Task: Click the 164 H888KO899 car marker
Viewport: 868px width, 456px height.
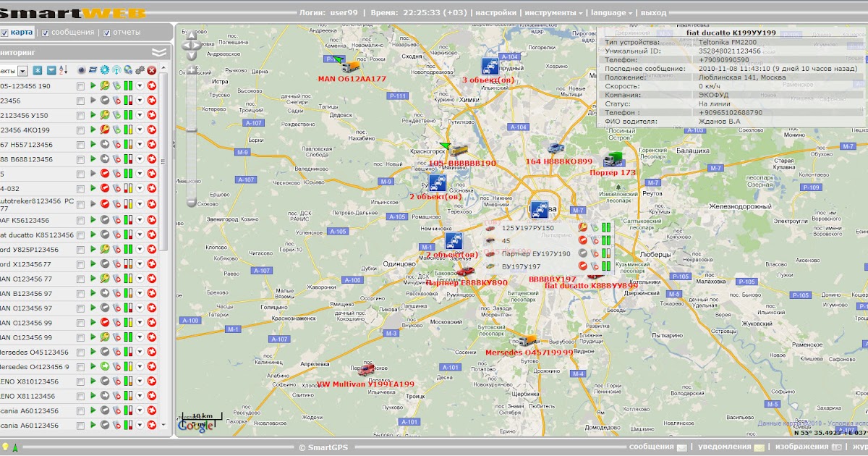Action: tap(555, 148)
